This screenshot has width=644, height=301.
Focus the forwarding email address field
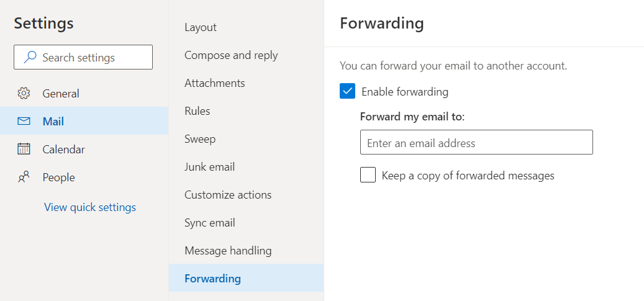coord(476,143)
